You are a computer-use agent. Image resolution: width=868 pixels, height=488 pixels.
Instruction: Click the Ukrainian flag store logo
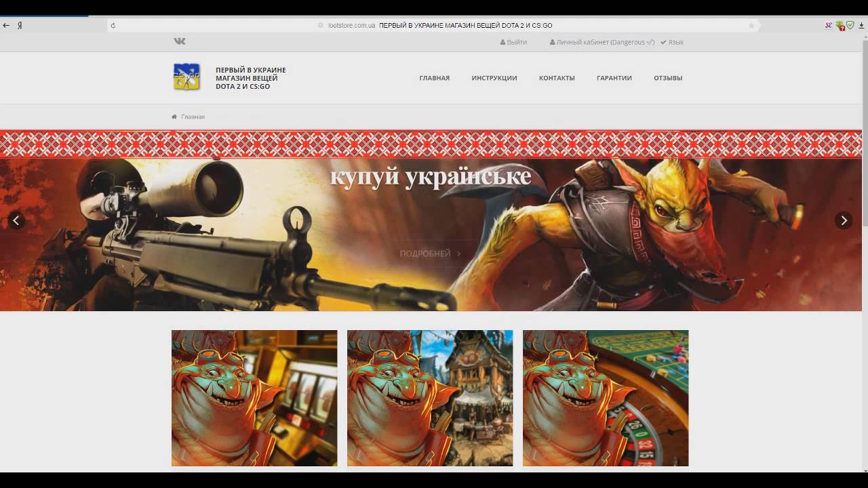[x=186, y=77]
